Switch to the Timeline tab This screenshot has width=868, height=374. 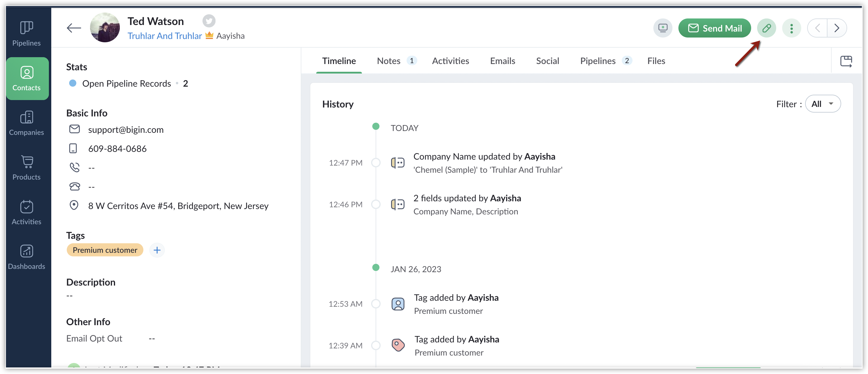coord(339,61)
